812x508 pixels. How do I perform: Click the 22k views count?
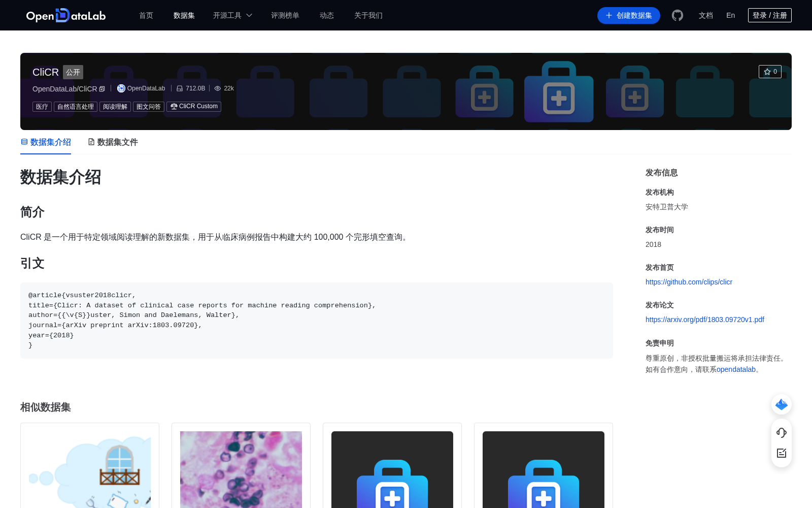point(229,88)
